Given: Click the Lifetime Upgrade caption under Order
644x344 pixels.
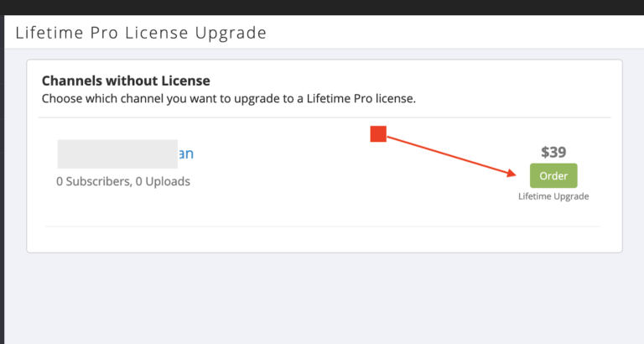Looking at the screenshot, I should [x=553, y=196].
